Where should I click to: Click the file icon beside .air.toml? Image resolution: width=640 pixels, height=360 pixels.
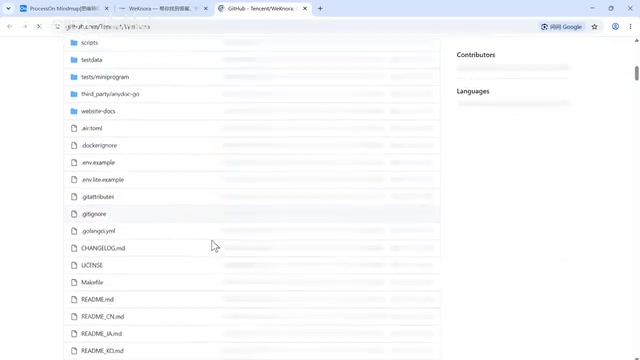click(74, 128)
